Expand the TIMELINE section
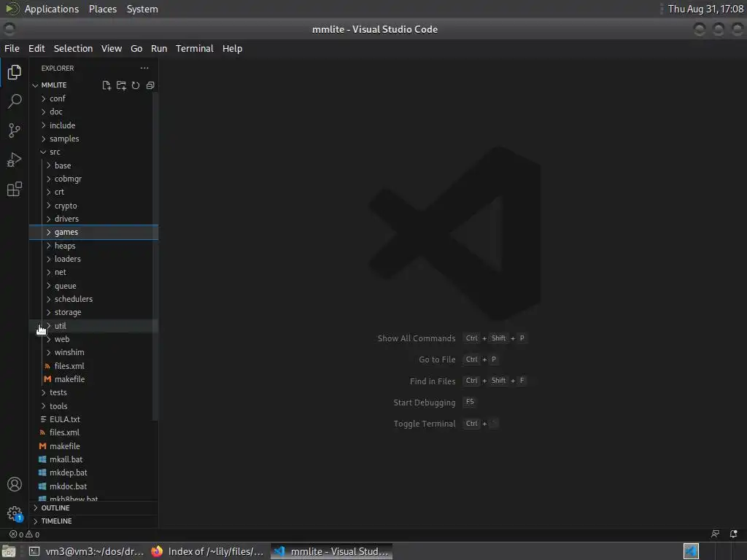The height and width of the screenshot is (560, 747). 93,521
